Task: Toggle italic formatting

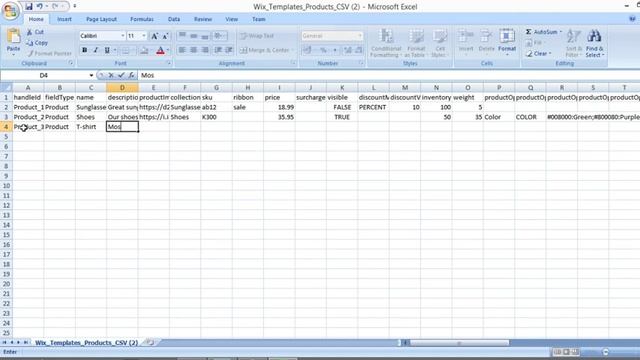Action: coord(96,50)
